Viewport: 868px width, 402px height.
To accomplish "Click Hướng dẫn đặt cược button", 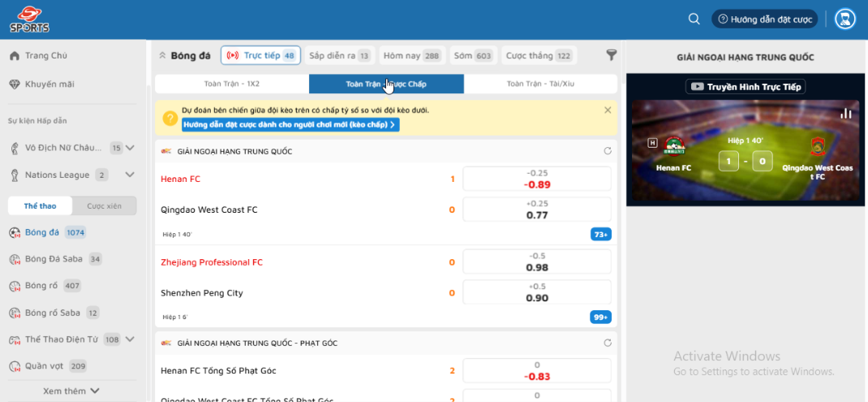I will click(765, 19).
